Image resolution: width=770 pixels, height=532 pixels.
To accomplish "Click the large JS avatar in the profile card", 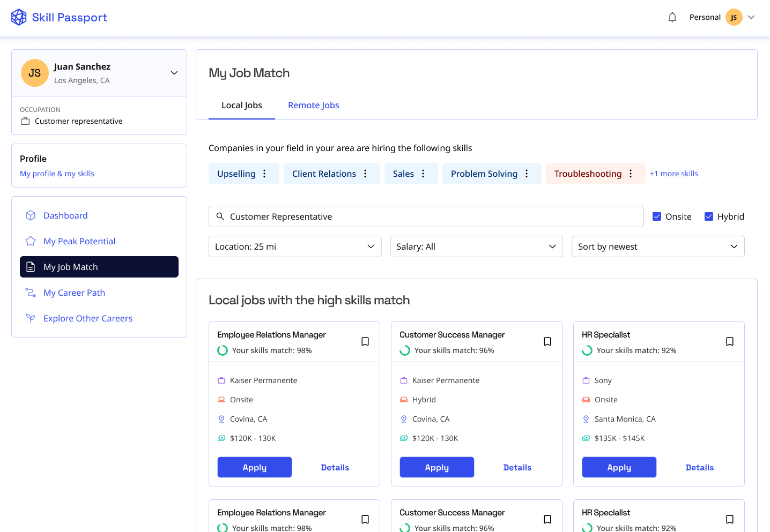I will coord(35,73).
